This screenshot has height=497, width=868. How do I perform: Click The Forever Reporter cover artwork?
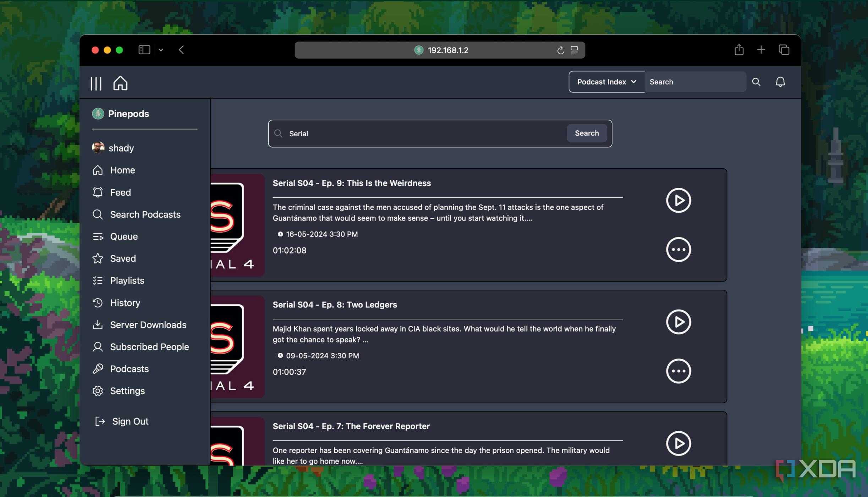pos(237,441)
